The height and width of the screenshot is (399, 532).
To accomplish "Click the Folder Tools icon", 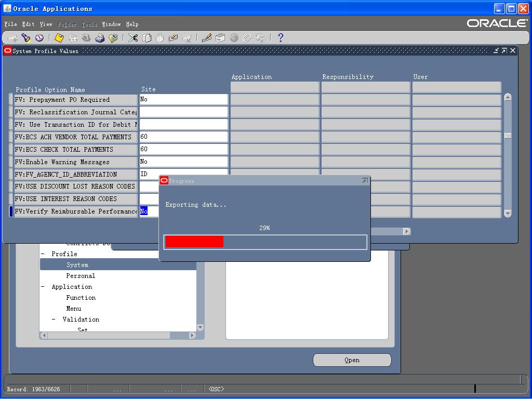I will tap(261, 38).
